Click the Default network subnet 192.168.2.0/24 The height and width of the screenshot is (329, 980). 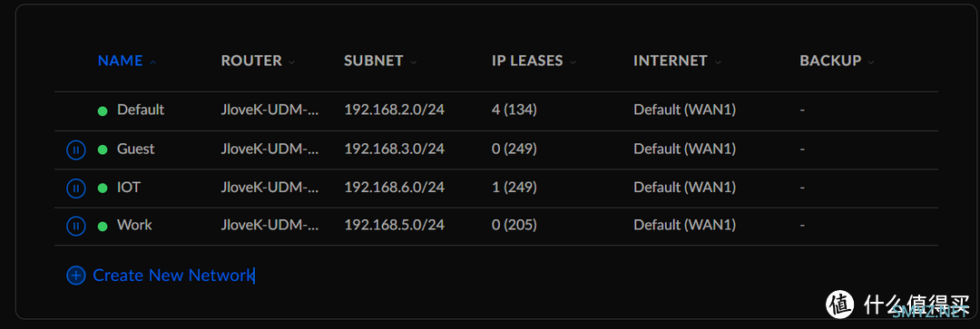coord(395,110)
